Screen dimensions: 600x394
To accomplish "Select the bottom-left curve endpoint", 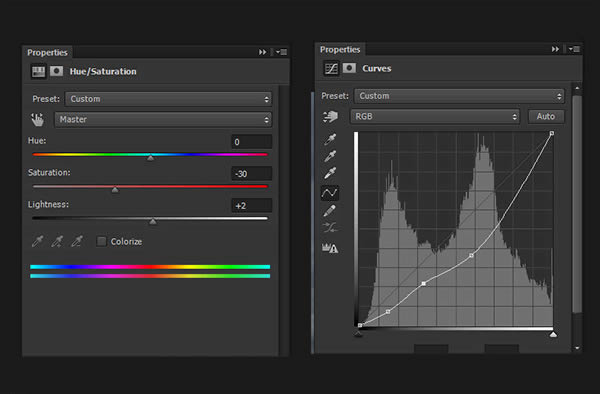I will pos(360,325).
